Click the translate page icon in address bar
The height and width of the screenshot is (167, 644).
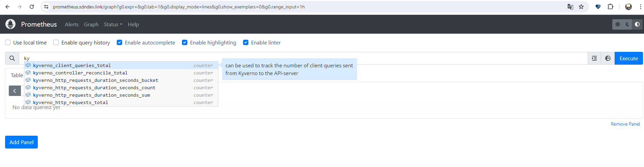570,7
